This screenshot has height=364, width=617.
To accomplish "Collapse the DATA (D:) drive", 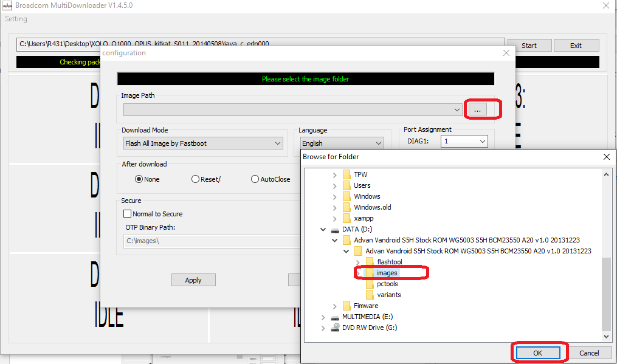I will point(323,229).
